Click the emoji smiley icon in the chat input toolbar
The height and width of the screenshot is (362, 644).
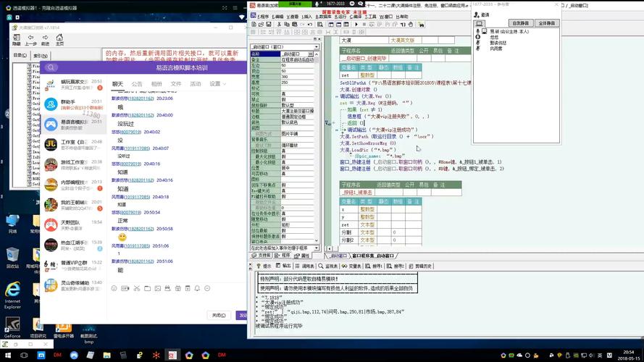click(x=114, y=289)
